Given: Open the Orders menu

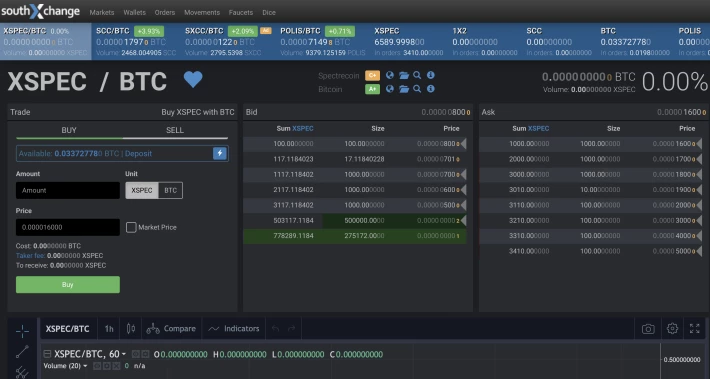Looking at the screenshot, I should tap(165, 13).
